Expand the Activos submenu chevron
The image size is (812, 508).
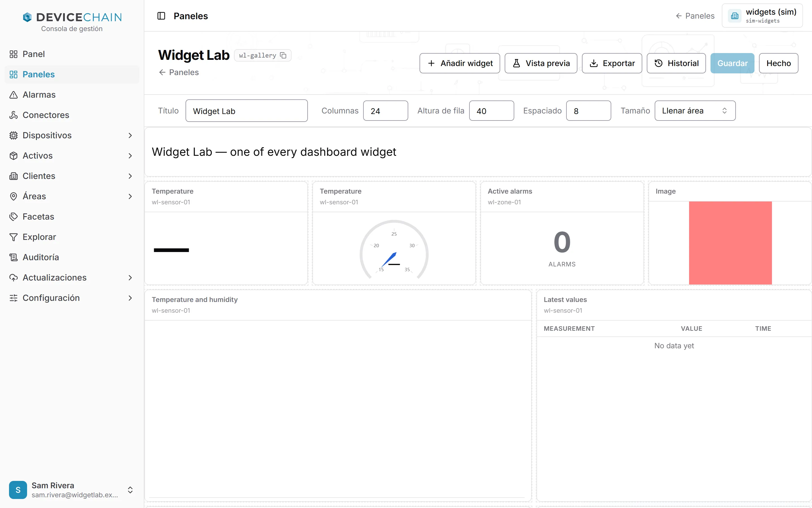(x=130, y=156)
